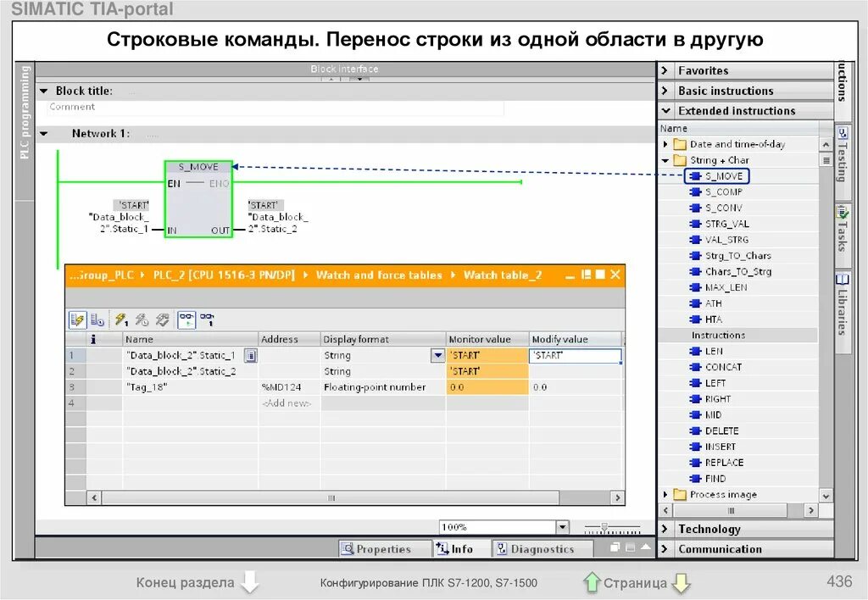
Task: Collapse the Extended instructions section
Action: (666, 111)
